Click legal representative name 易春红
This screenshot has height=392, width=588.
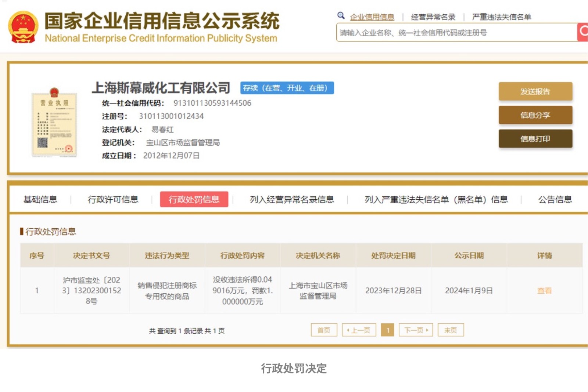pos(162,130)
